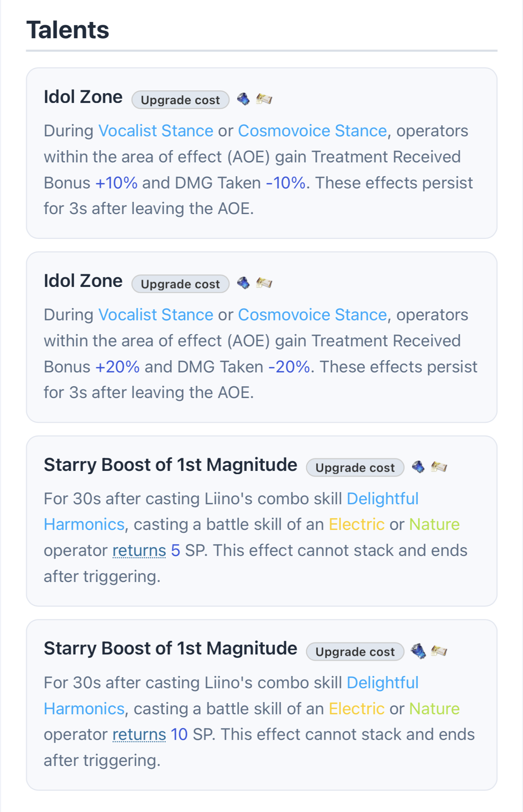Viewport: 523px width, 812px height.
Task: Open Vocalist Stance link in +20% Idol Zone card
Action: pyautogui.click(x=156, y=315)
